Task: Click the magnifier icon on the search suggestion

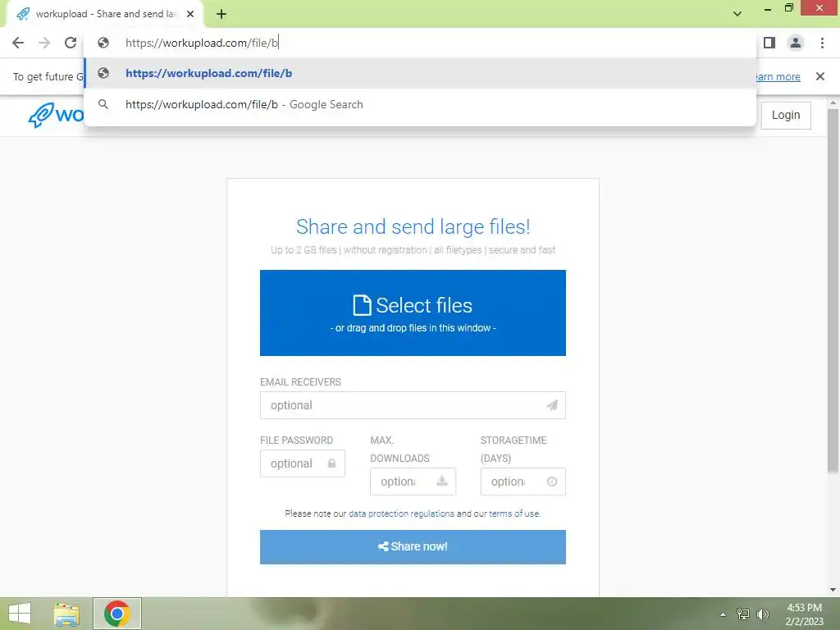Action: 103,104
